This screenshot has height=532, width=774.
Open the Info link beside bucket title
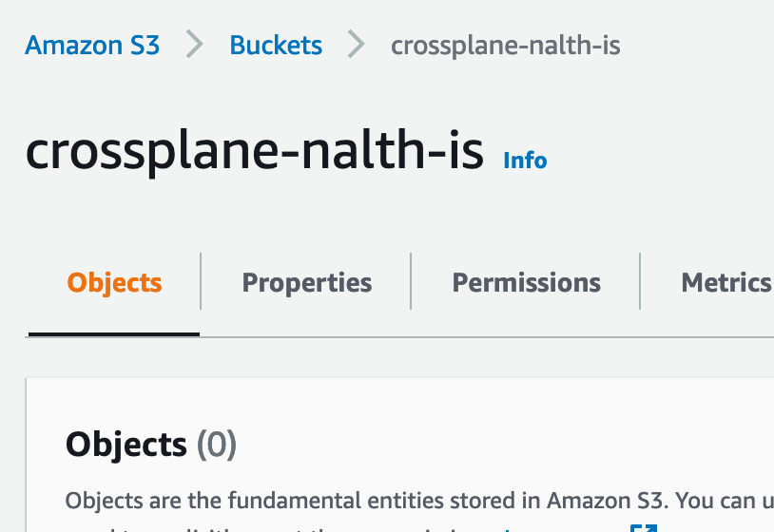[525, 160]
